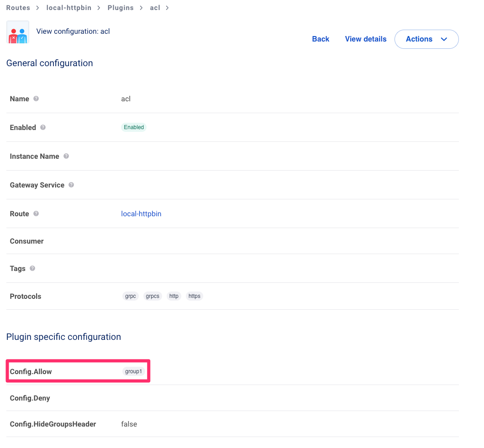Show help for Gateway Service field
Image resolution: width=484 pixels, height=448 pixels.
click(x=71, y=185)
